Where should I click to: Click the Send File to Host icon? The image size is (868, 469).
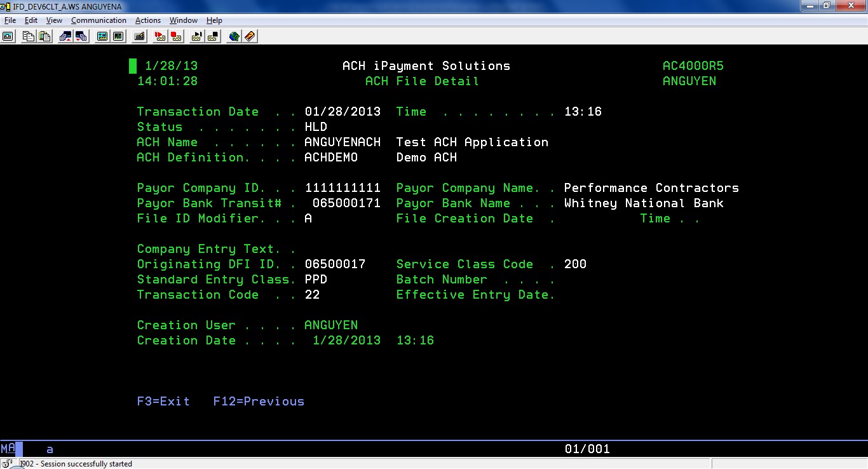(x=65, y=36)
